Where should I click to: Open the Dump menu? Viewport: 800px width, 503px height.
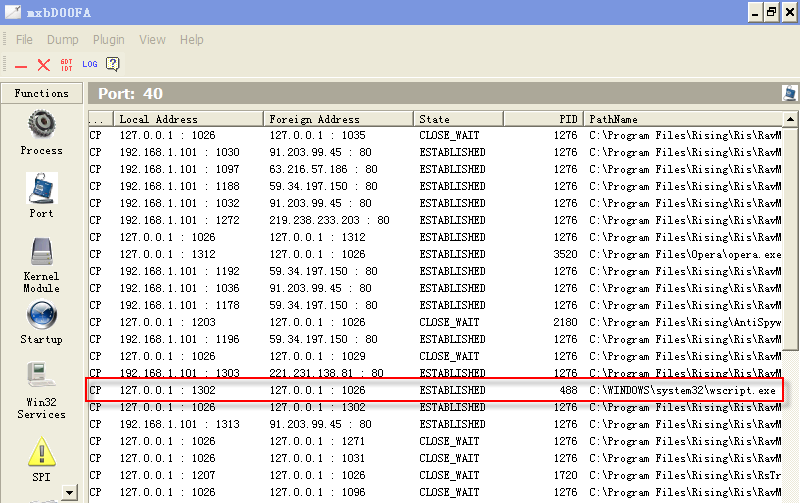[x=63, y=40]
